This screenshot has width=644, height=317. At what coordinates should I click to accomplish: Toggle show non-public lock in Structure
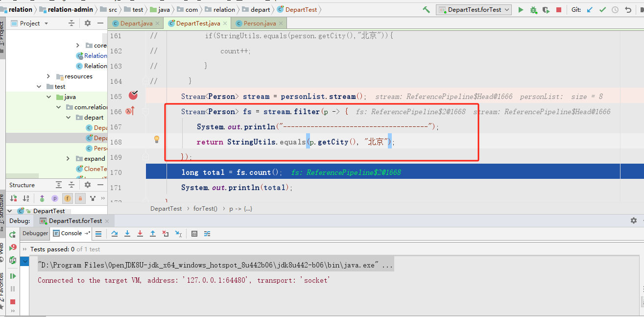click(x=79, y=198)
